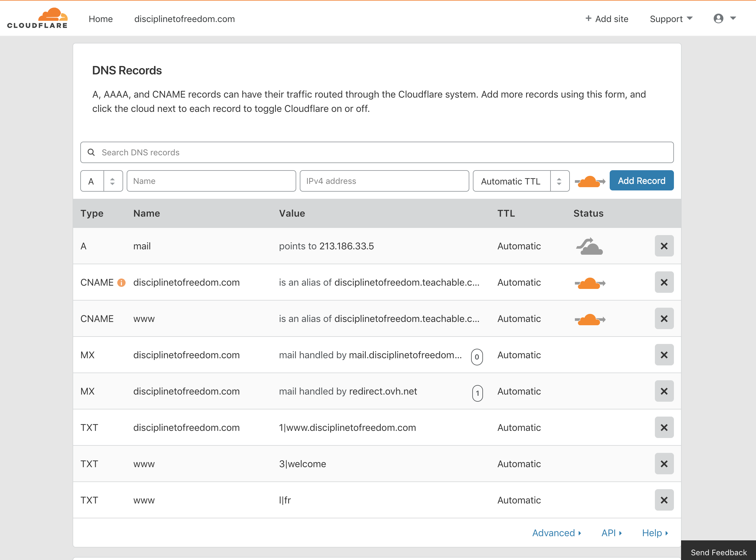
Task: Open the record type A dropdown
Action: [x=101, y=181]
